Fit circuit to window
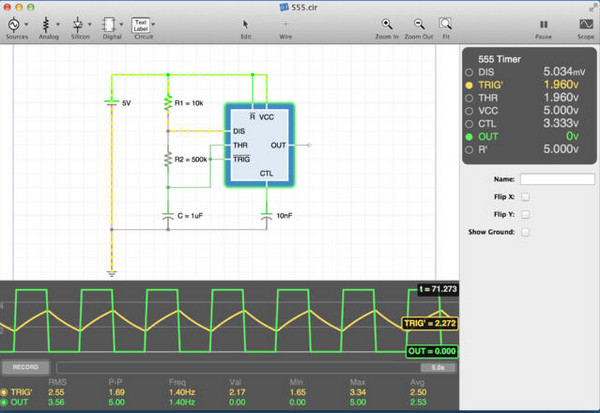The height and width of the screenshot is (413, 600). pos(446,24)
